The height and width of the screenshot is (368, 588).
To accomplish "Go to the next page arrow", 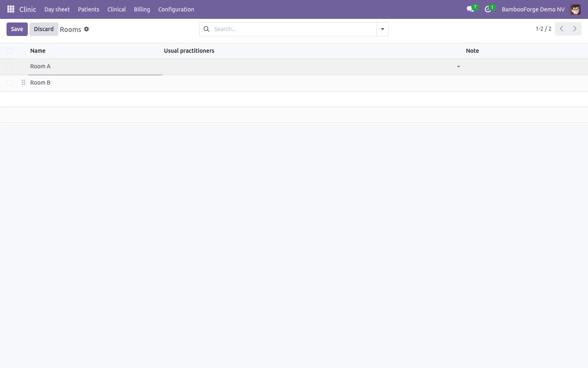I will pos(575,29).
